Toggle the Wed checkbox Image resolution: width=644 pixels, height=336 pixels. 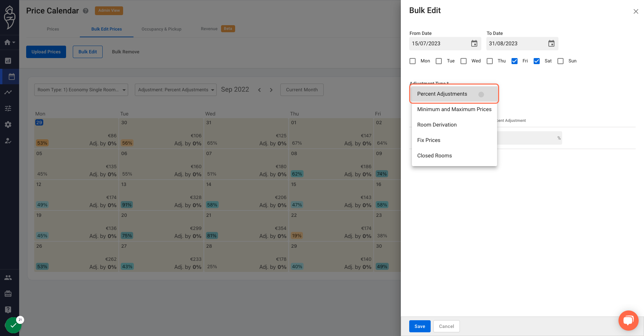pos(464,61)
